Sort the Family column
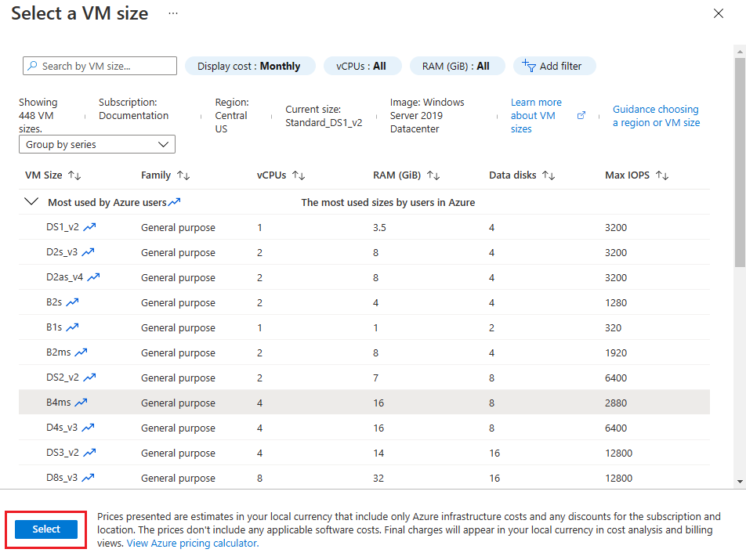Screen dimensions: 746x560 click(184, 175)
